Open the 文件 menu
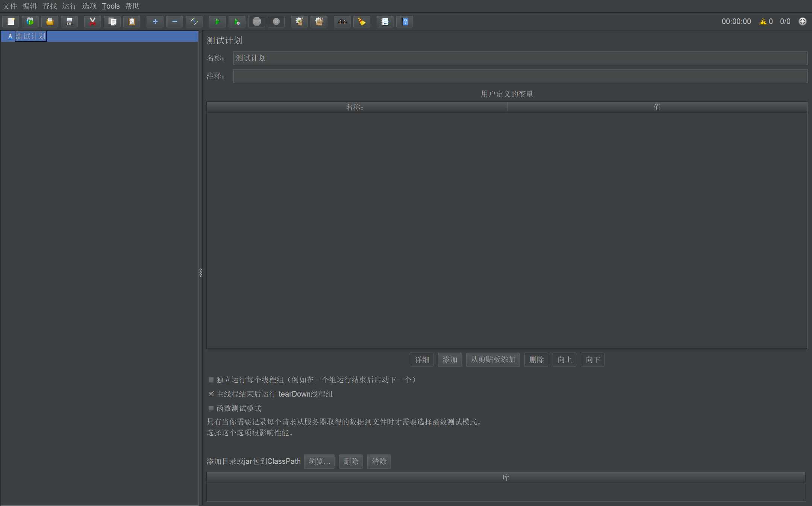Screen dimensions: 812x506 point(10,6)
